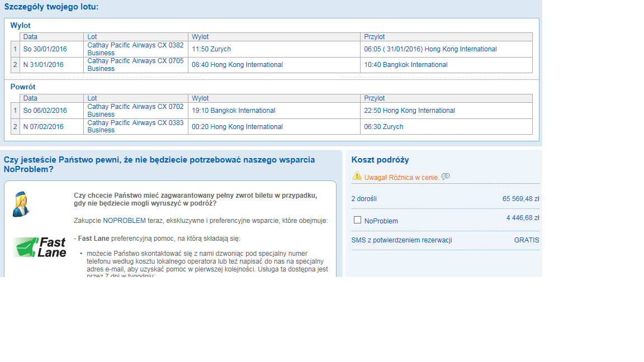Click the green Fast Lane logo
Screen dimensions: 644x362
coord(40,247)
